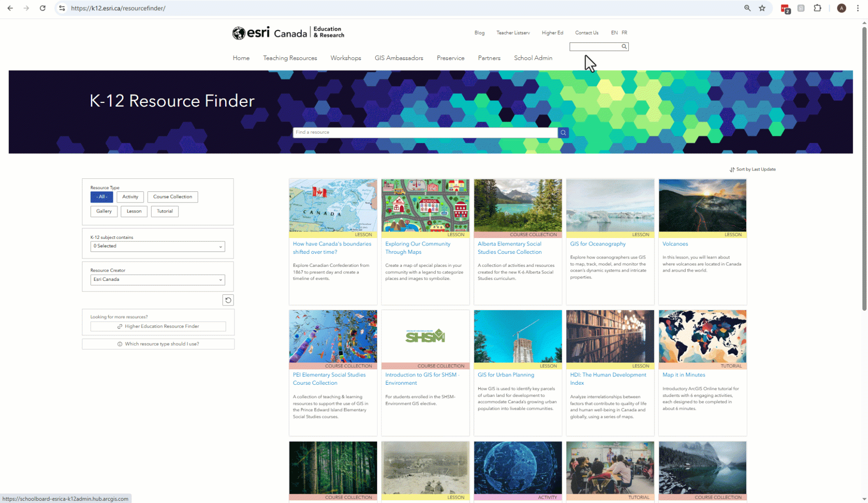Click the zoom magnifier icon in address bar
The height and width of the screenshot is (503, 868).
coord(747,8)
